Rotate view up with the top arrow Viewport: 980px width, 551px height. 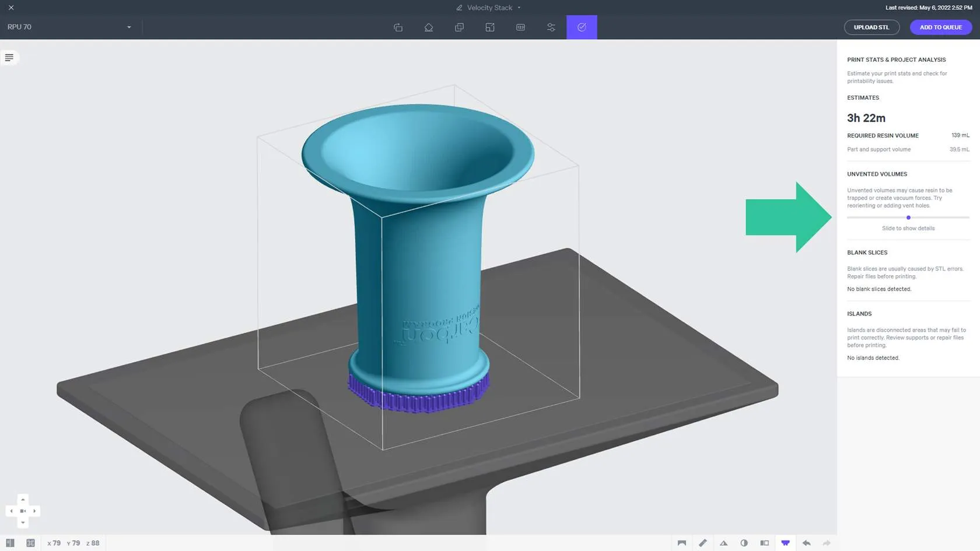point(23,500)
